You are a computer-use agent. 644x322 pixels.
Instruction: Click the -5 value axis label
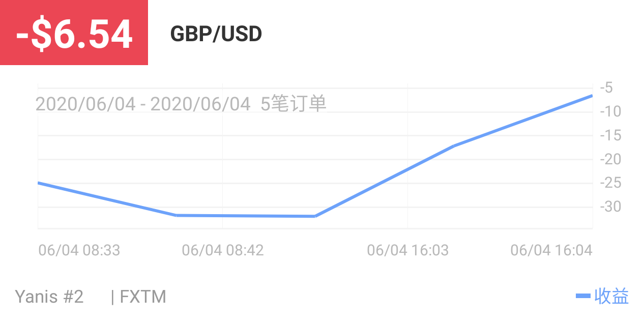tap(606, 87)
